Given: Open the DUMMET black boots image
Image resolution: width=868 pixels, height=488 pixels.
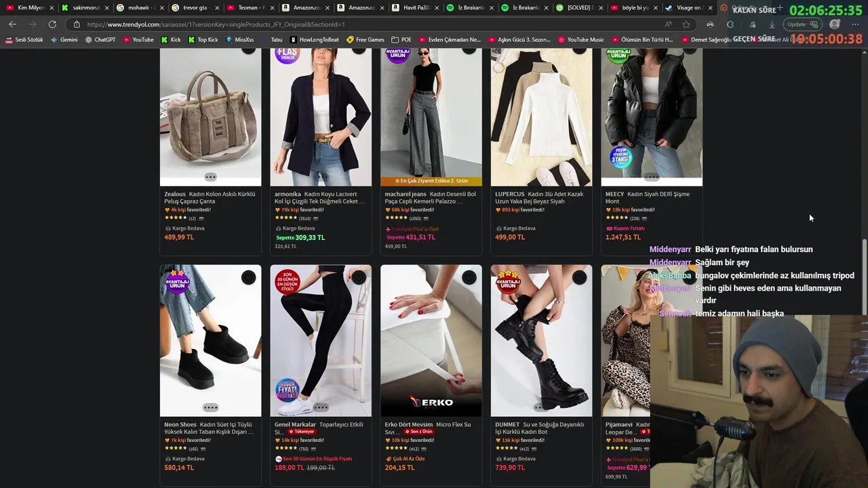Looking at the screenshot, I should coord(541,340).
